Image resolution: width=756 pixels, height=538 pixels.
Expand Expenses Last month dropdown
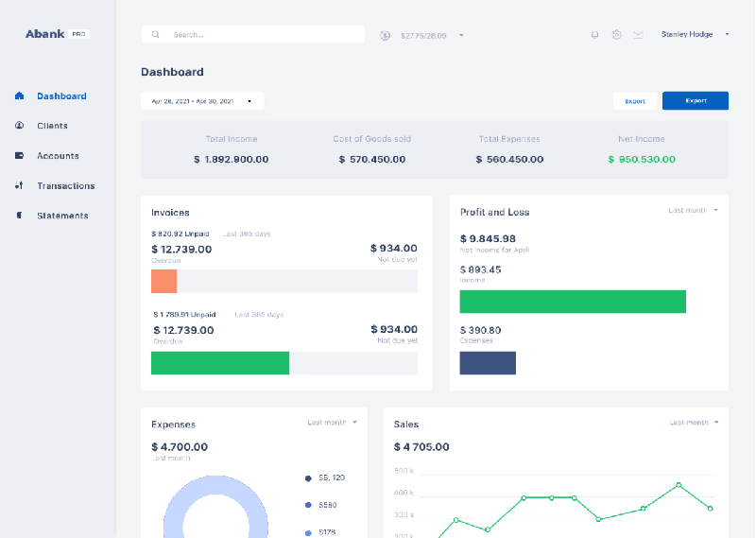pos(333,423)
